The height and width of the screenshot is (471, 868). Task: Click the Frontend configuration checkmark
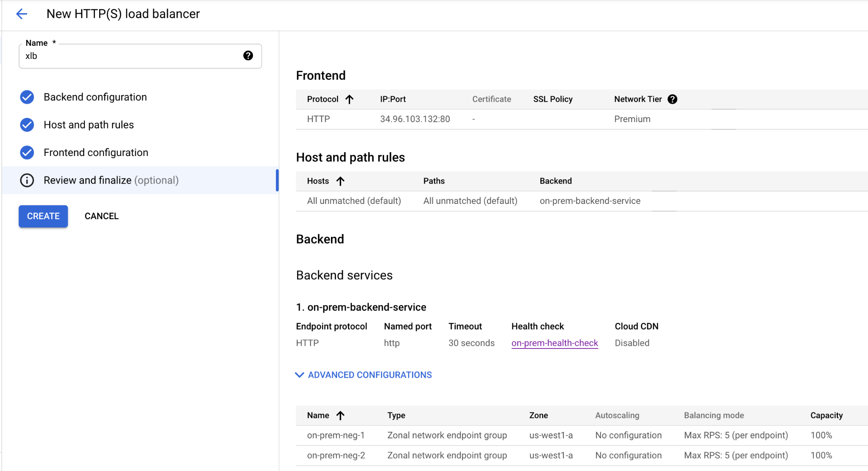pos(27,153)
